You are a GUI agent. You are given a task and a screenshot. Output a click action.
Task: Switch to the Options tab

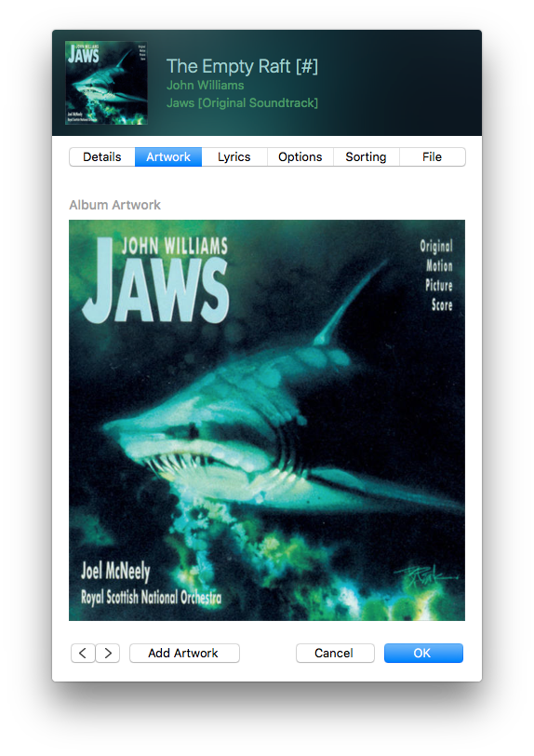coord(300,156)
